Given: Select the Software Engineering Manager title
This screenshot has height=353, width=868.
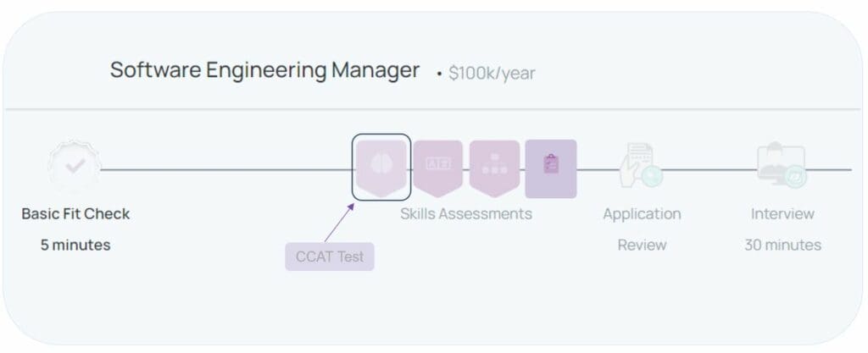Looking at the screenshot, I should tap(264, 70).
